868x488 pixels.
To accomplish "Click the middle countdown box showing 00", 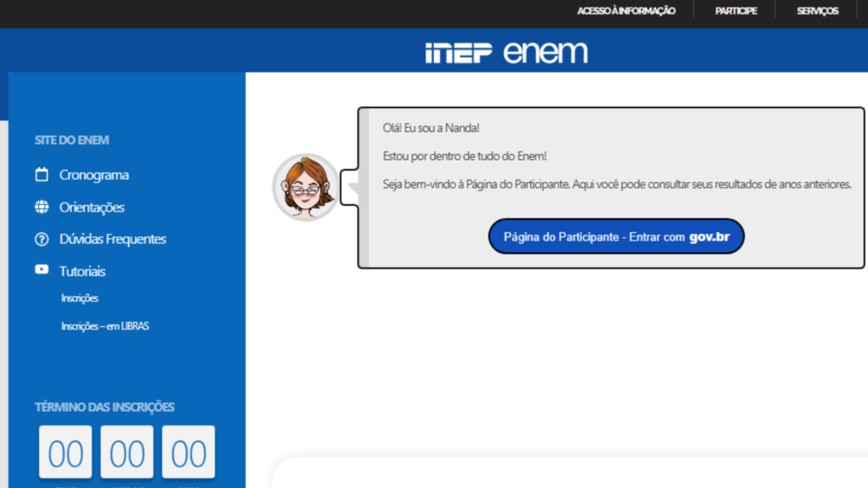I will (x=127, y=453).
